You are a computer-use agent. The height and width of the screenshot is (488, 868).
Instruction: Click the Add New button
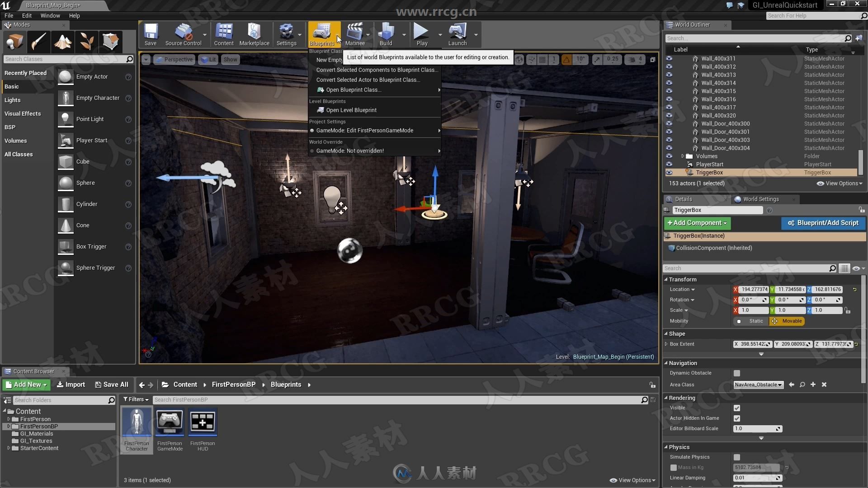[26, 385]
